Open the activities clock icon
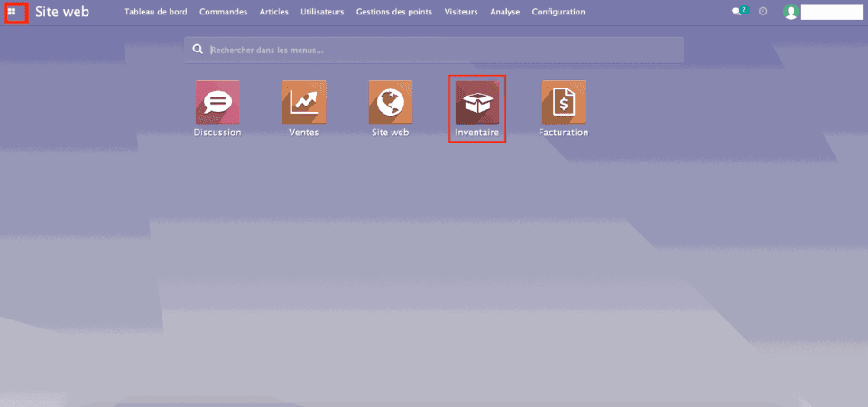 763,12
